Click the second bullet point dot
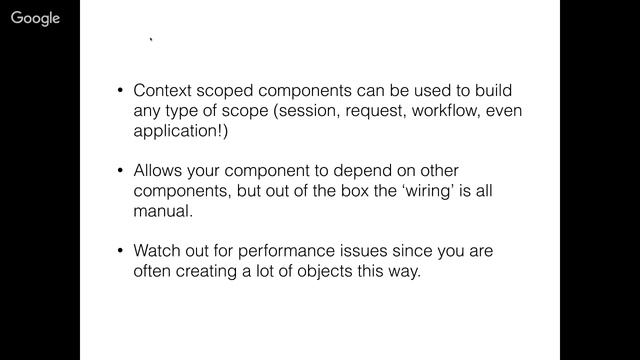This screenshot has width=640, height=360. 120,170
